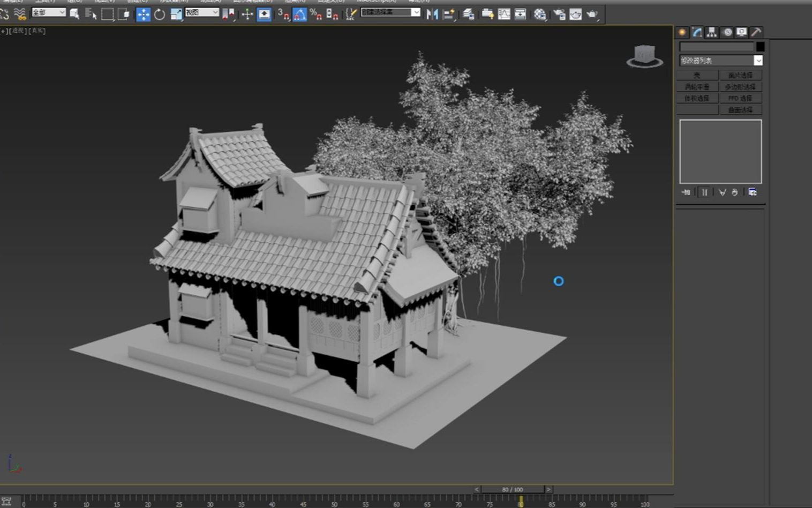Open the Select by Name dialog
This screenshot has width=812, height=508.
(91, 14)
